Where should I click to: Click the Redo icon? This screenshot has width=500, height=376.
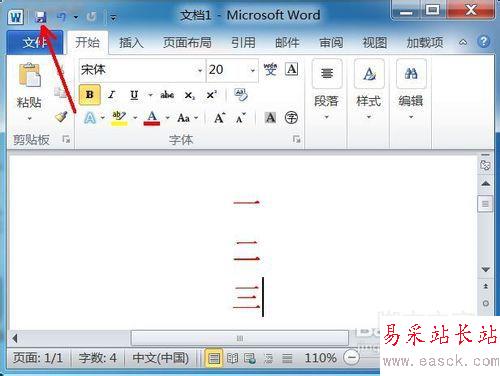click(x=91, y=17)
